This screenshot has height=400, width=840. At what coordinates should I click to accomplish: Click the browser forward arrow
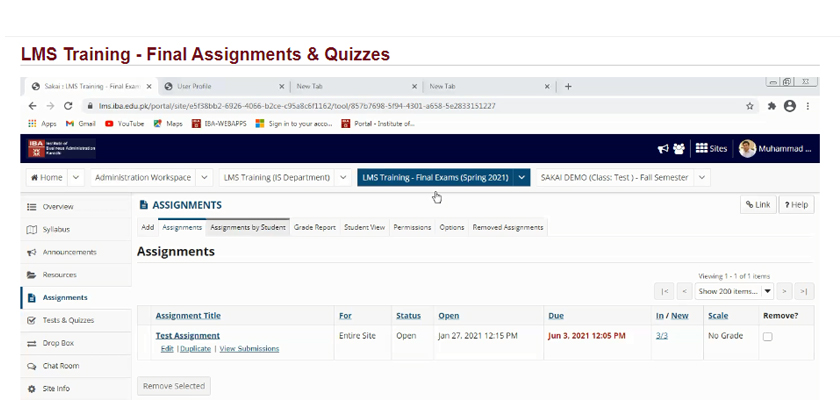[x=50, y=106]
